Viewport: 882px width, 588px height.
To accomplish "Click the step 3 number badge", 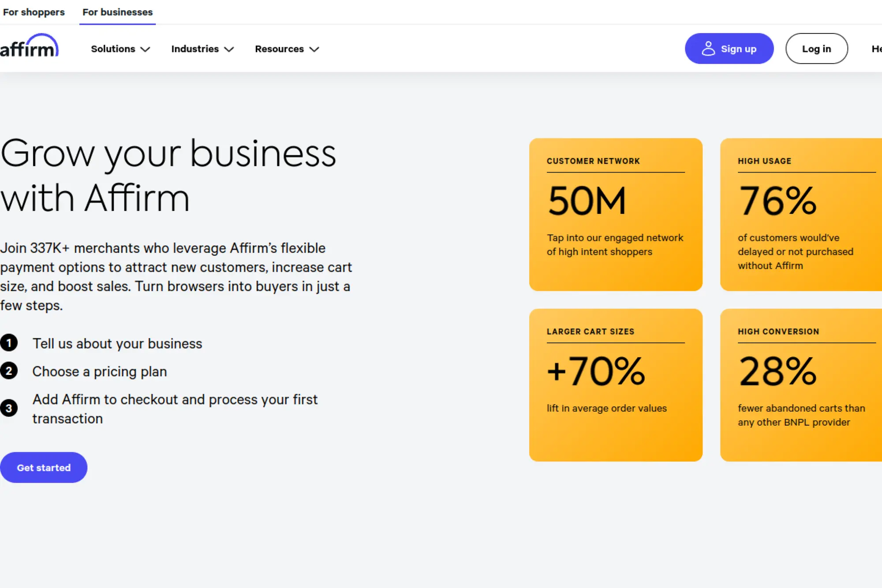I will (x=9, y=408).
